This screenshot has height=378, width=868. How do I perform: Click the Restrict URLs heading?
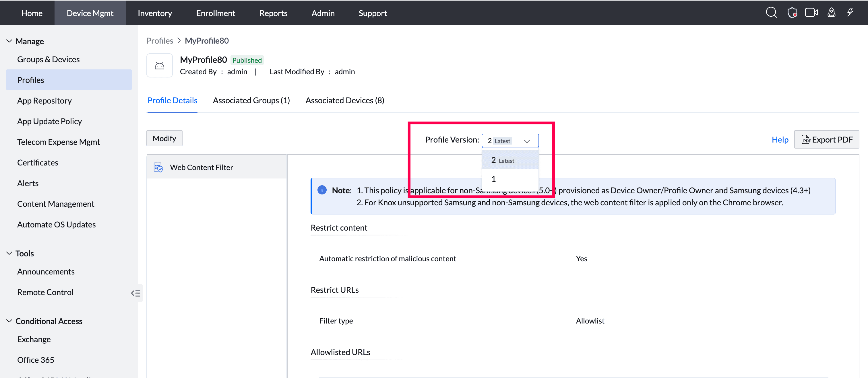pos(335,290)
